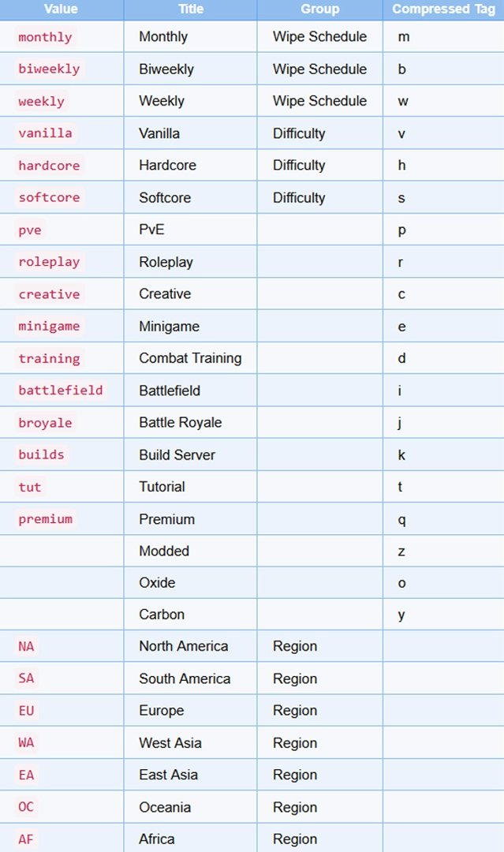
Task: Click the 'Modded' title cell
Action: pyautogui.click(x=164, y=551)
